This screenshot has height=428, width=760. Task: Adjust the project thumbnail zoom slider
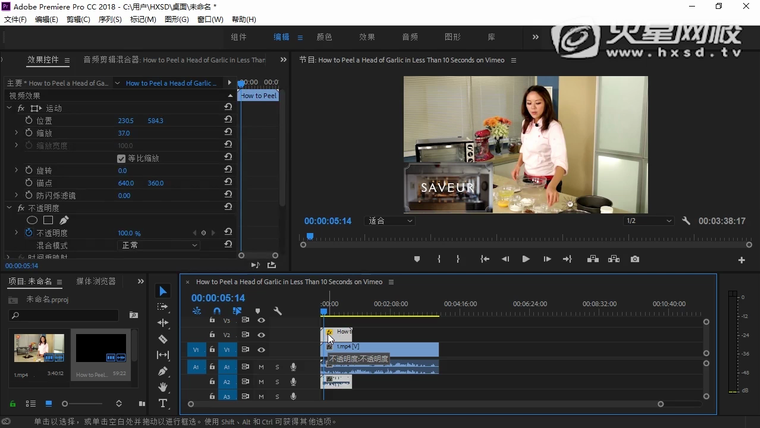click(x=66, y=403)
